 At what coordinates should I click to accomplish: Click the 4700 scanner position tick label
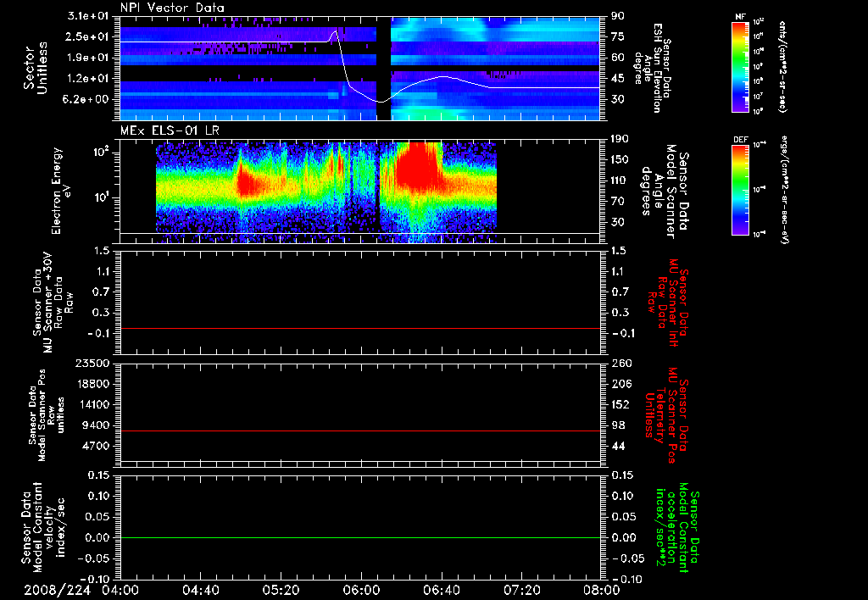[95, 446]
